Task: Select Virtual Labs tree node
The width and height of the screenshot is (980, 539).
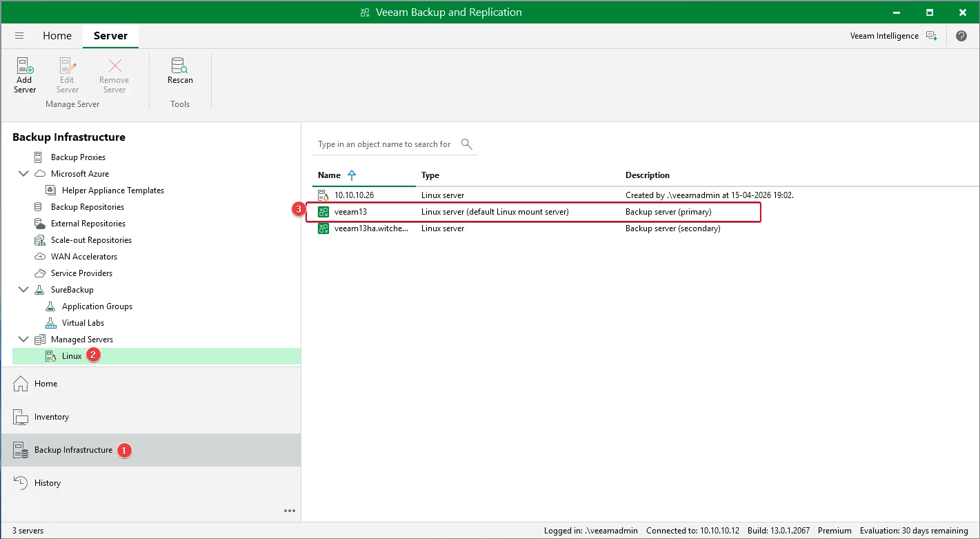Action: click(x=83, y=323)
